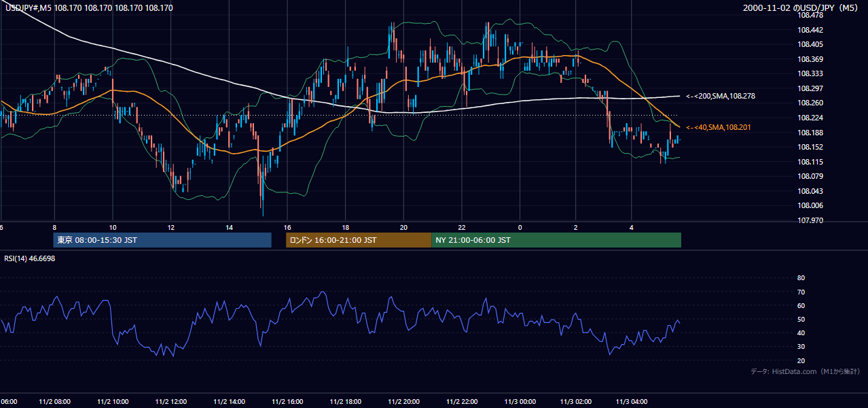Click the 11/2 10:00 time axis label
This screenshot has width=868, height=408.
113,402
